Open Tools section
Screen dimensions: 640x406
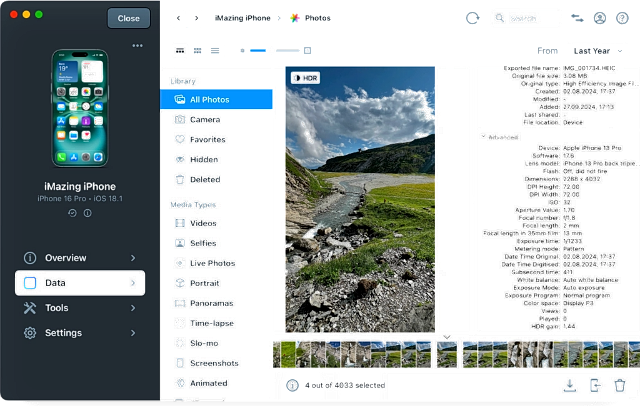[x=80, y=308]
